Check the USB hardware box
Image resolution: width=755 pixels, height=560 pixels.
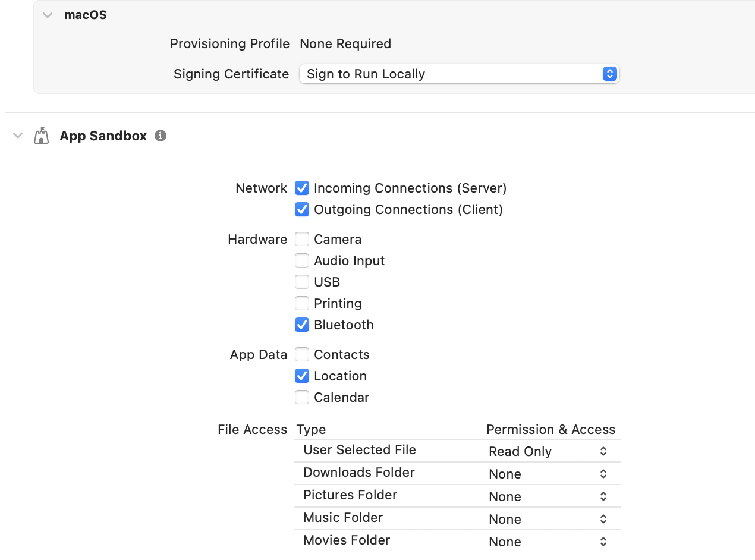302,282
